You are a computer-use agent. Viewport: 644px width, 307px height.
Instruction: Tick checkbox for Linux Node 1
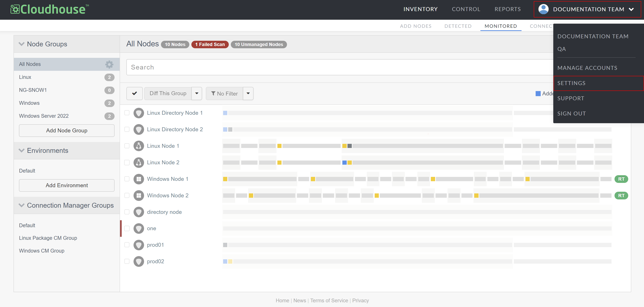[127, 146]
